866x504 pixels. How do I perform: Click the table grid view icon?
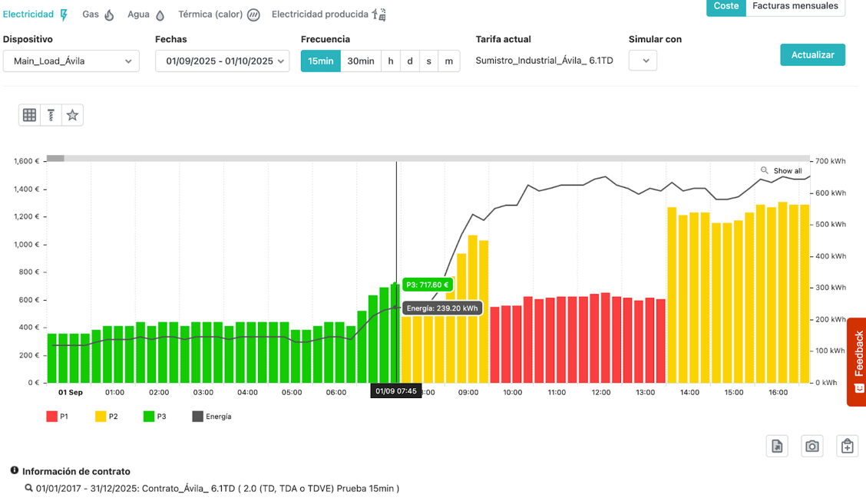(29, 115)
